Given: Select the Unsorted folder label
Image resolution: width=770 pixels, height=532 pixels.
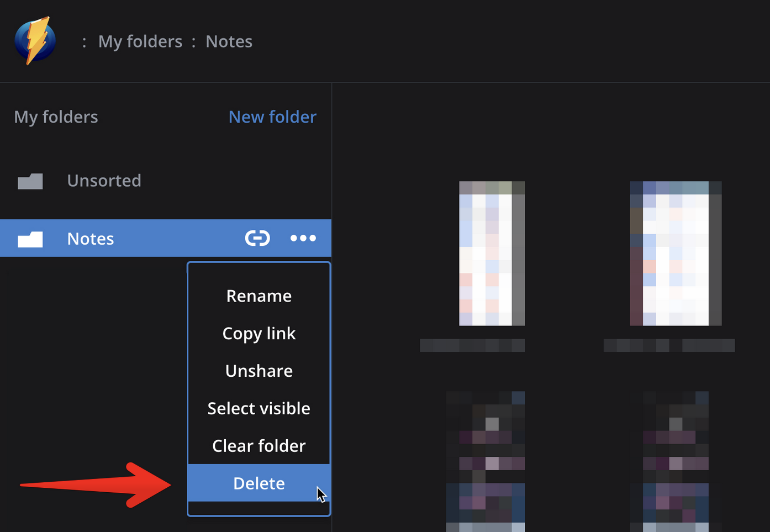Looking at the screenshot, I should click(x=104, y=181).
